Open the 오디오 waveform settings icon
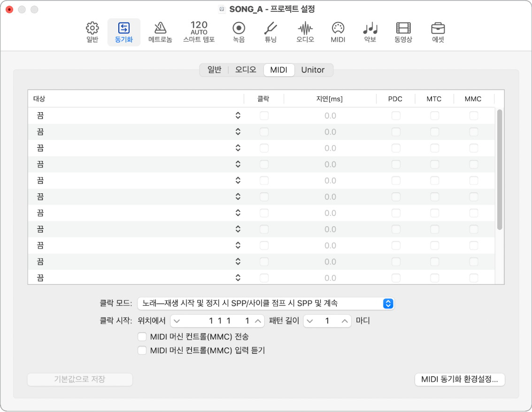Viewport: 532px width, 412px height. (x=305, y=32)
